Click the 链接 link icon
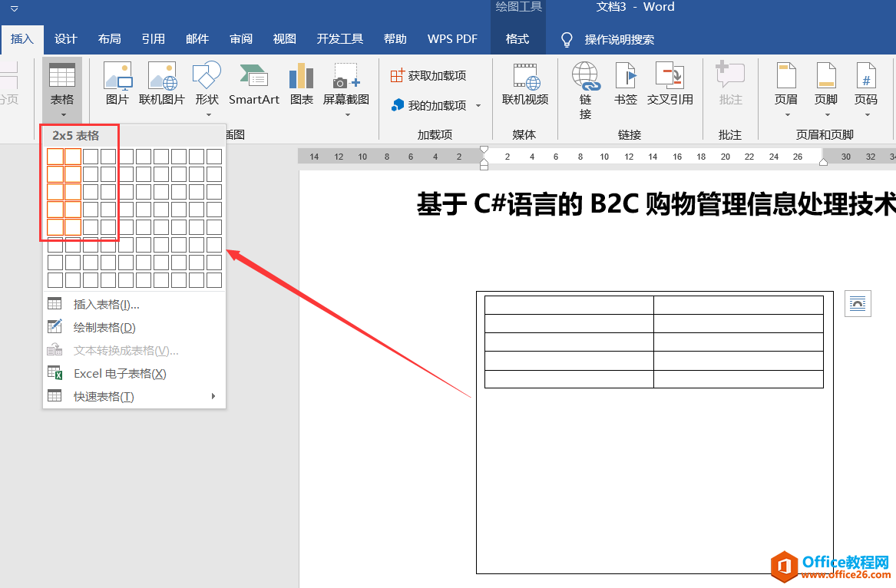 click(586, 91)
